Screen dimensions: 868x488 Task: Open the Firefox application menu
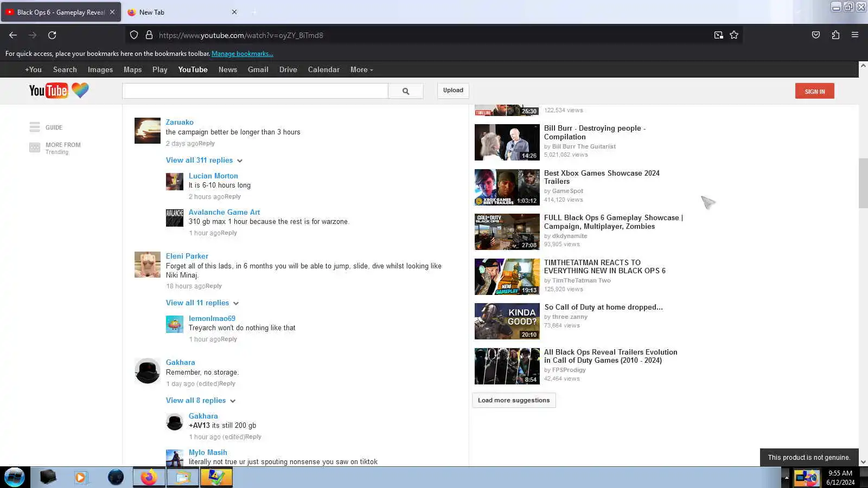855,35
